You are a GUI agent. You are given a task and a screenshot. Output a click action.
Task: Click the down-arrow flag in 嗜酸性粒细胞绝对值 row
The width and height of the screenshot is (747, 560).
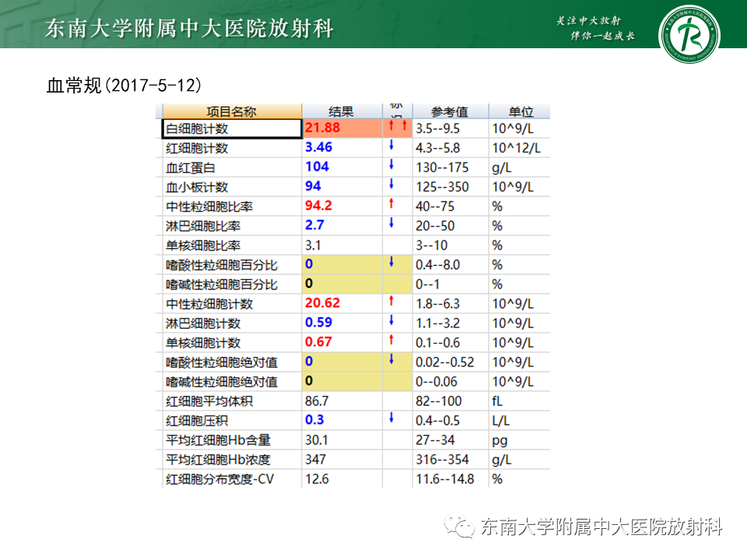click(391, 359)
